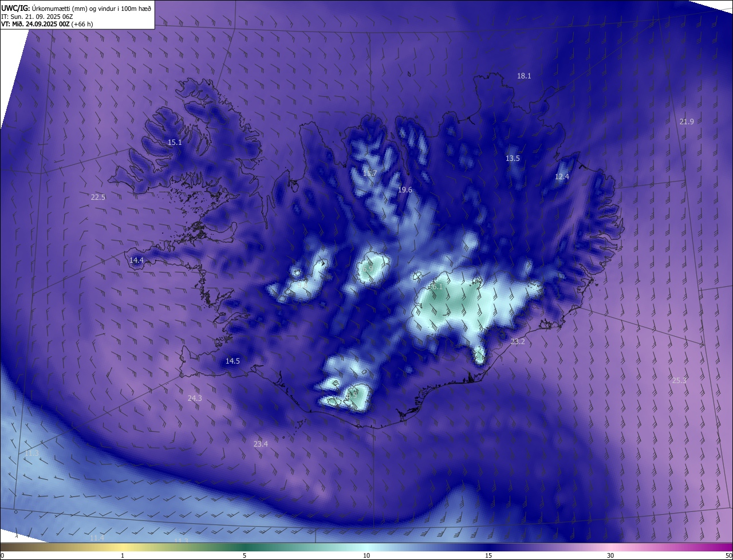Click the initial time line 'IT: Sun. 21. 09. 2025 06Z'

coord(37,16)
